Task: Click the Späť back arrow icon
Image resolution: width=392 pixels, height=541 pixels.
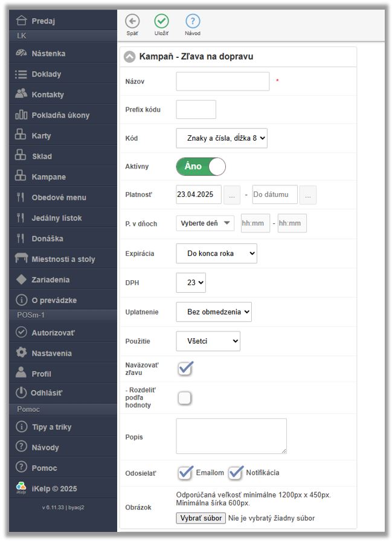Action: 132,21
